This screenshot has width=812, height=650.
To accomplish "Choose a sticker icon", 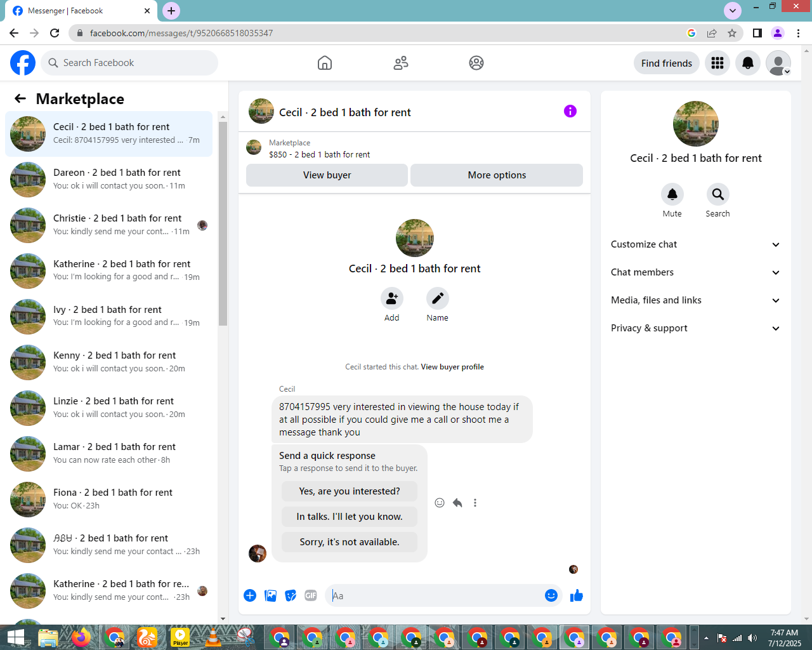I will point(291,595).
